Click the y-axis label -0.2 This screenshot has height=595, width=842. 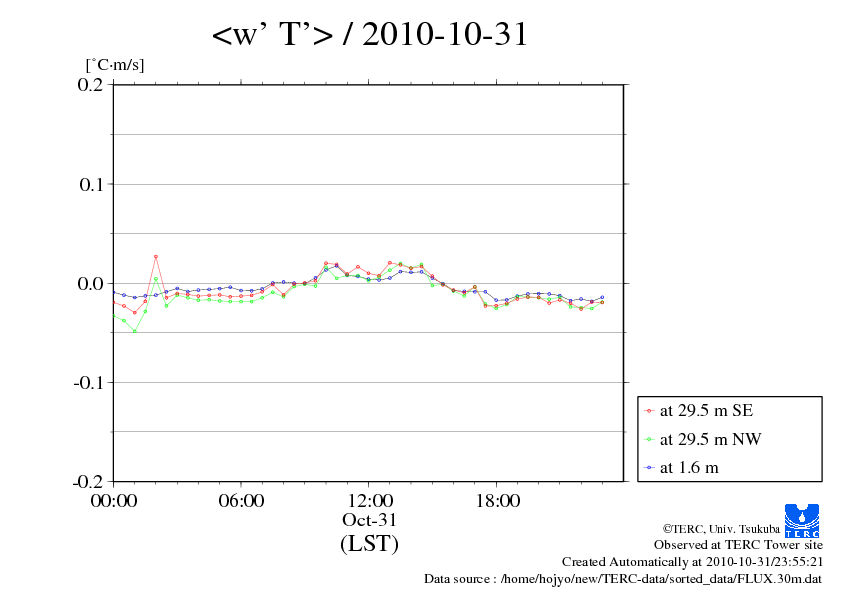[88, 482]
